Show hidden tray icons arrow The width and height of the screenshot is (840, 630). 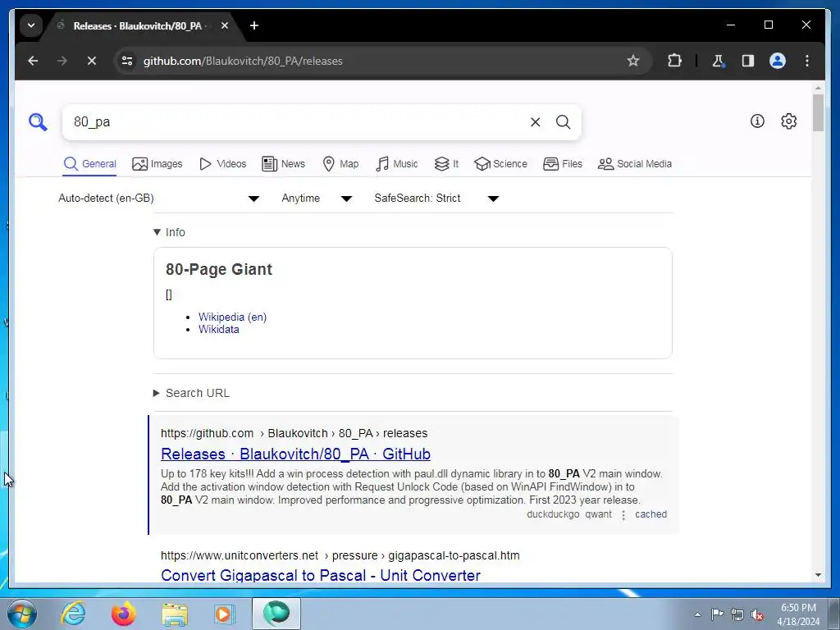tap(697, 614)
